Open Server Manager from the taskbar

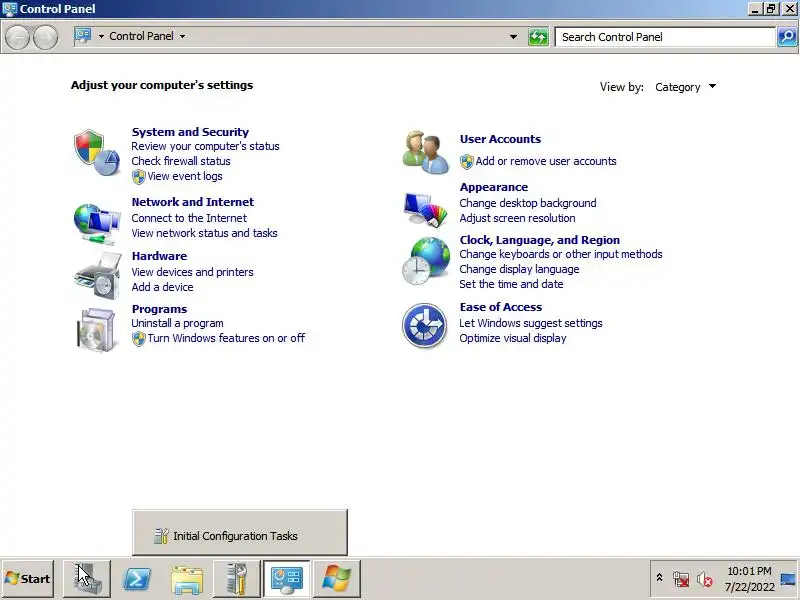87,579
